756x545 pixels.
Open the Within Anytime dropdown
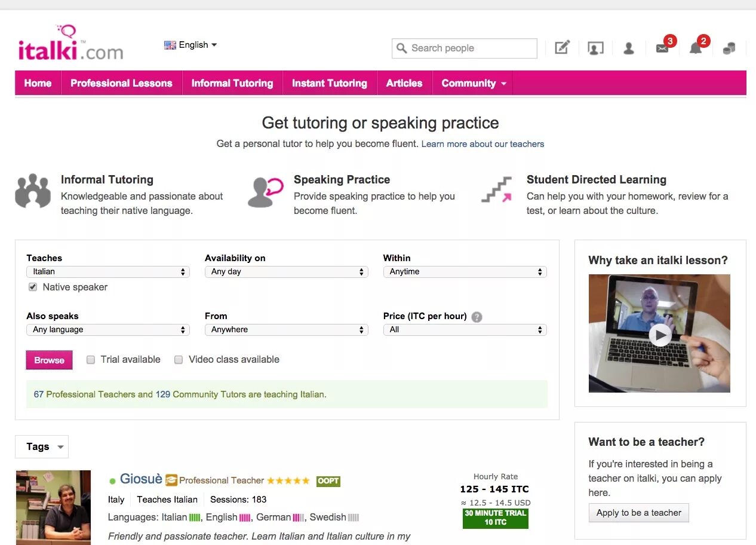tap(465, 272)
